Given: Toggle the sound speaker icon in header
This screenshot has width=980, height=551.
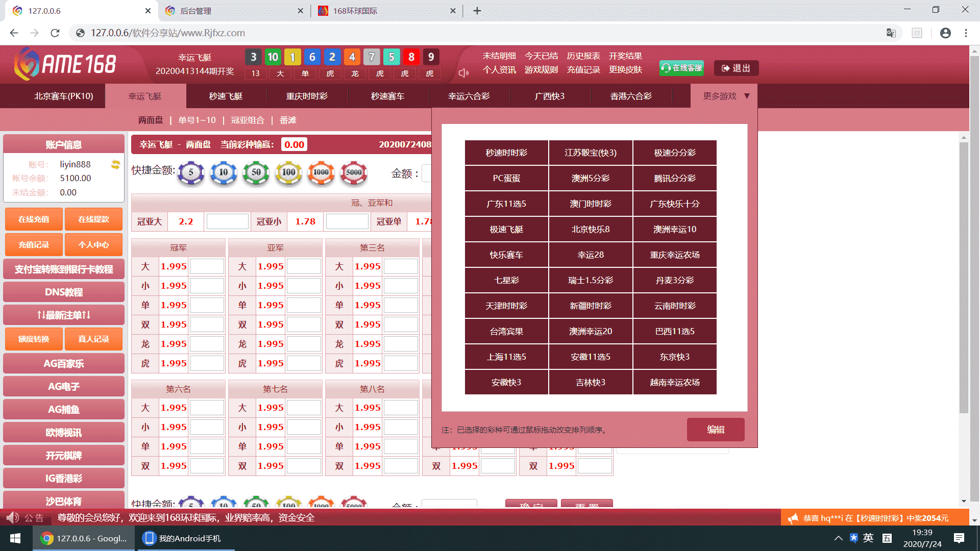Looking at the screenshot, I should pyautogui.click(x=463, y=73).
